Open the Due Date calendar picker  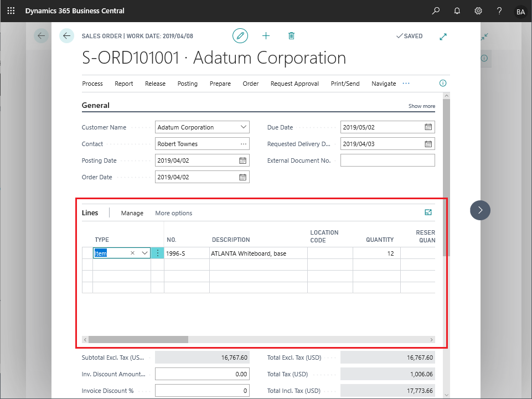click(428, 127)
